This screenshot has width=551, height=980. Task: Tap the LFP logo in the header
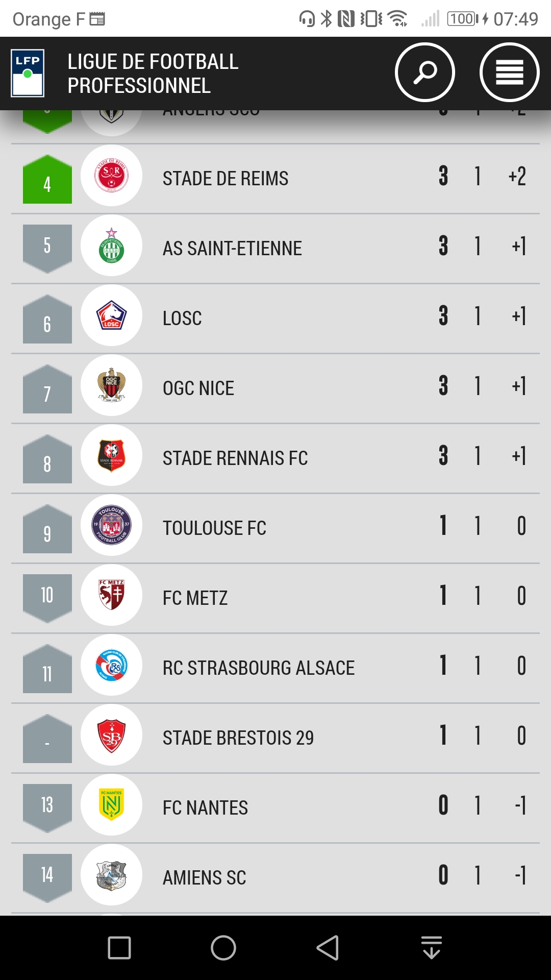28,73
